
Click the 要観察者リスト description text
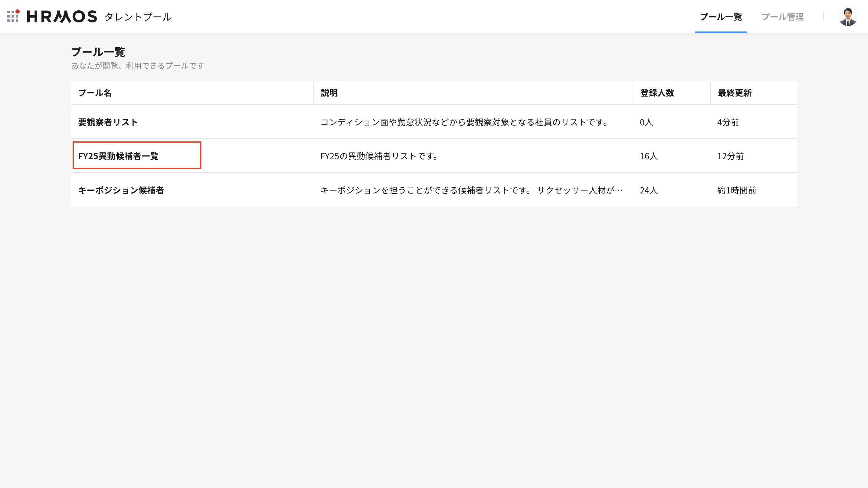tap(464, 122)
